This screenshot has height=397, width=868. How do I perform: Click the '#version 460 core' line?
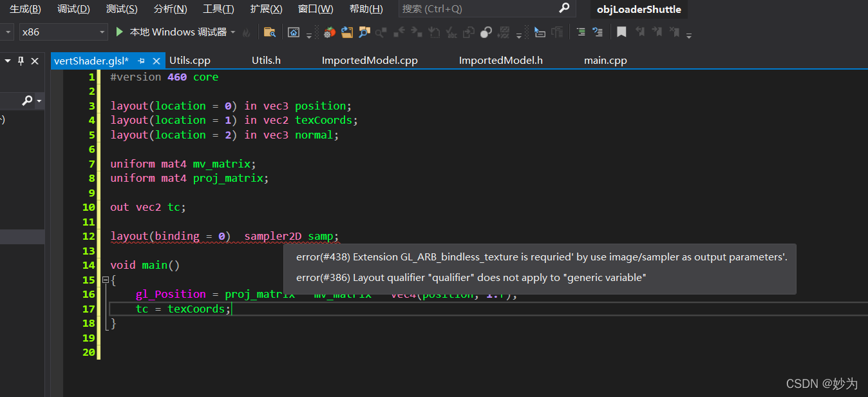click(164, 77)
